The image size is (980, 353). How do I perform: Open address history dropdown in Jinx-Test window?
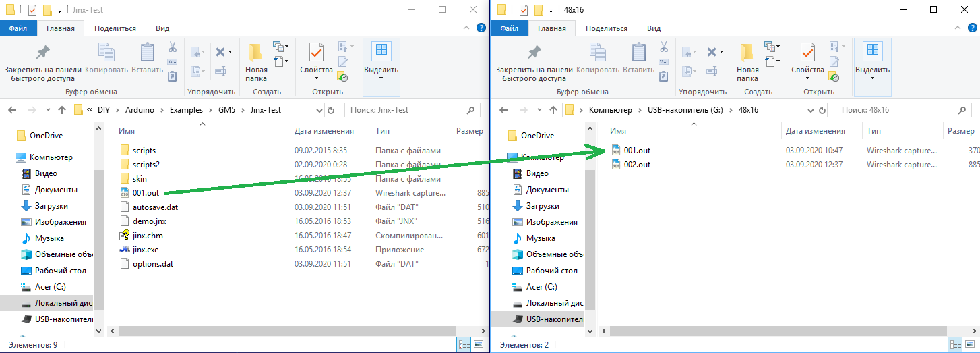tap(319, 109)
